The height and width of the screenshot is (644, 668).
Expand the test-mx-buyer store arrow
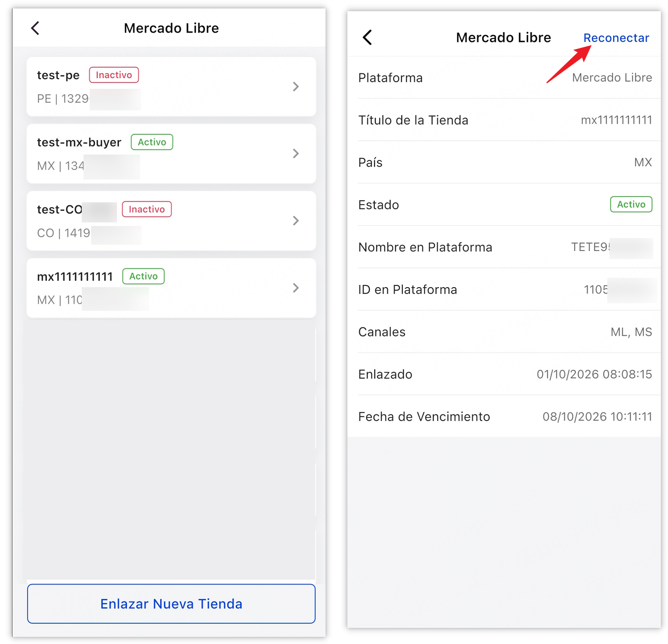coord(296,154)
